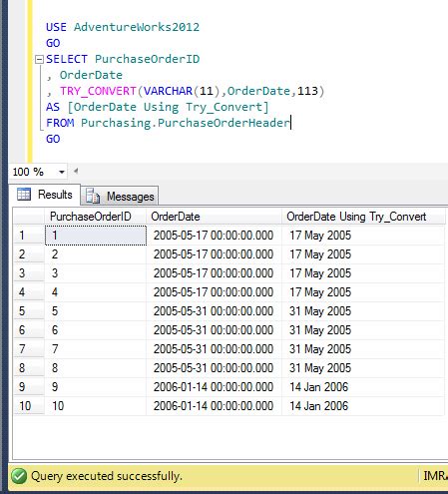Select row header number 10
448x494 pixels.
click(x=29, y=406)
